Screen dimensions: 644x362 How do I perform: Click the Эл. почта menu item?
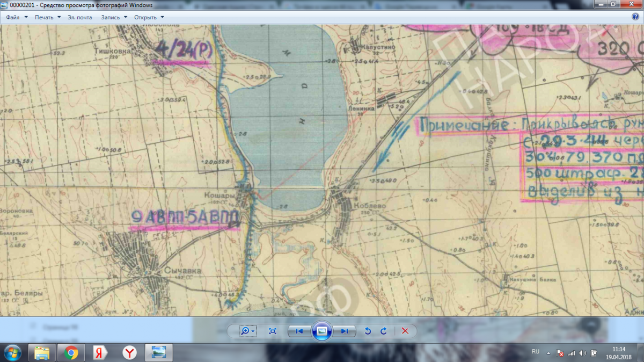click(x=79, y=17)
